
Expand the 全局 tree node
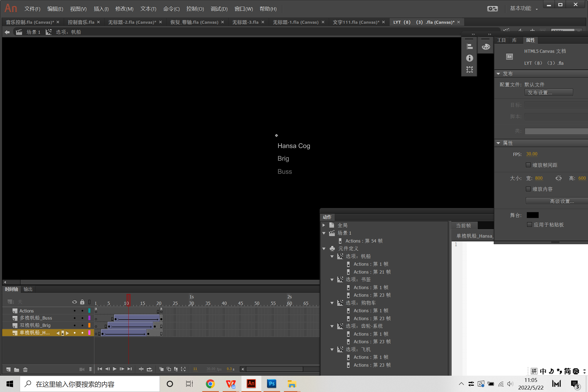coord(324,225)
